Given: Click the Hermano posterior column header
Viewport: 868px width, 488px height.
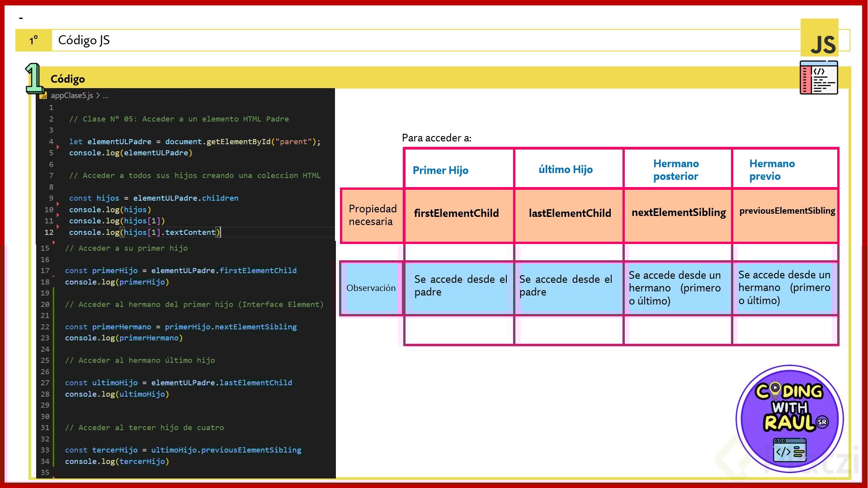Looking at the screenshot, I should click(676, 170).
